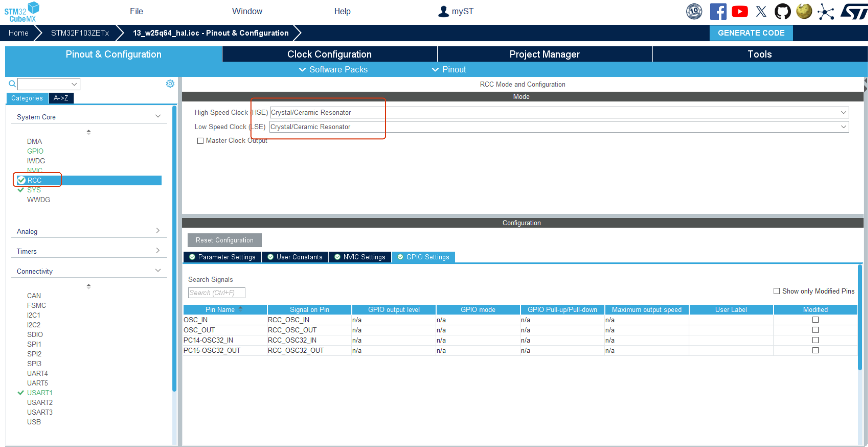Click the Search Signals input field
The width and height of the screenshot is (868, 447).
[216, 293]
